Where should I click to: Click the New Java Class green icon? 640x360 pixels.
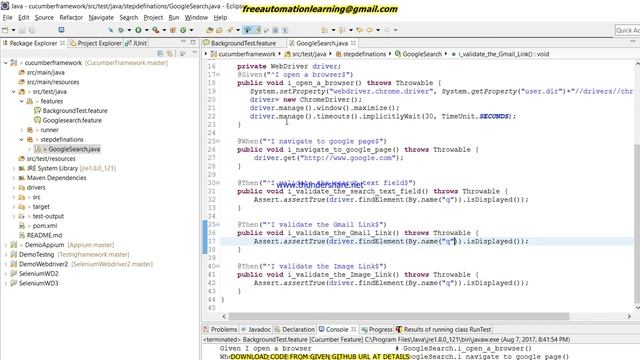[x=183, y=30]
